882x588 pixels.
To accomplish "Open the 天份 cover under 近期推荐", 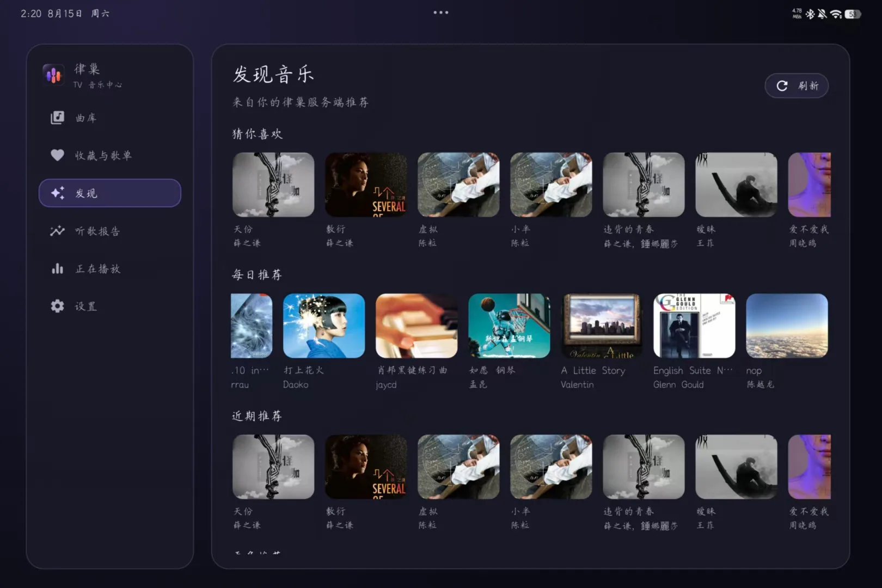I will pyautogui.click(x=273, y=467).
